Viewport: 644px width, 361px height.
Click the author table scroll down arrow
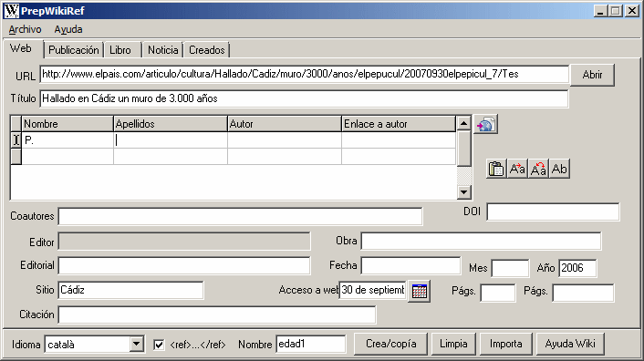pyautogui.click(x=463, y=191)
